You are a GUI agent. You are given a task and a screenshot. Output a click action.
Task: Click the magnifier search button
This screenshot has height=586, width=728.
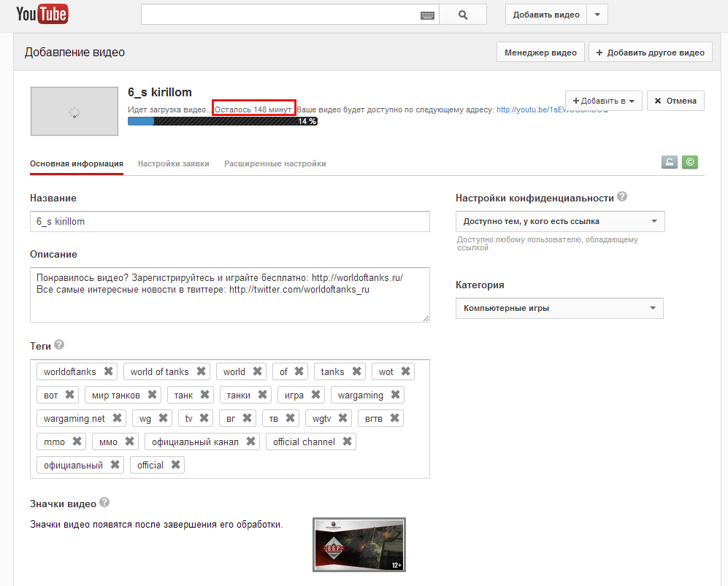(x=463, y=15)
